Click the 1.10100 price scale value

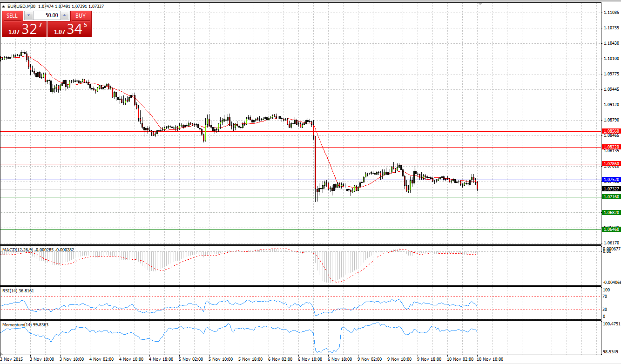click(x=611, y=59)
